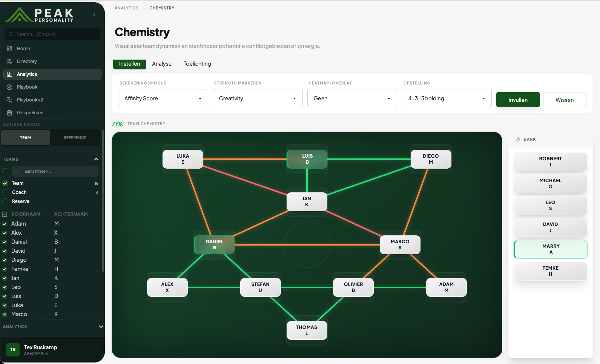The image size is (600, 364).
Task: Click the magnifier icon in Teams filter
Action: click(17, 171)
